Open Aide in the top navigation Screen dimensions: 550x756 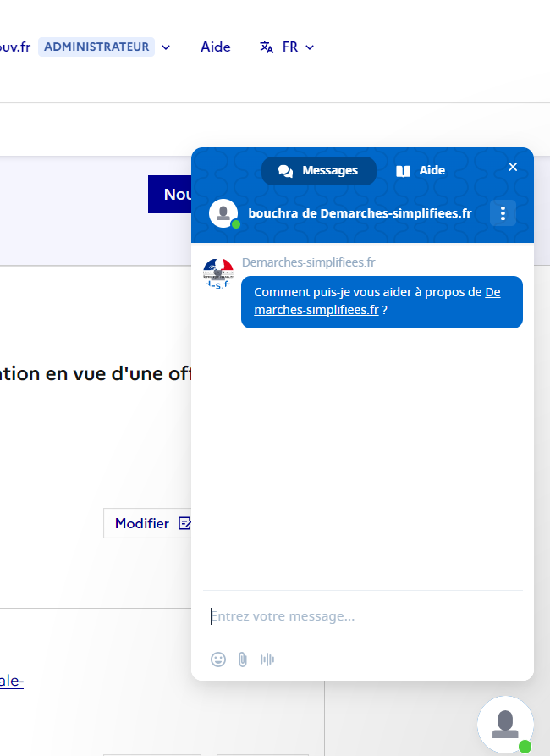(216, 47)
